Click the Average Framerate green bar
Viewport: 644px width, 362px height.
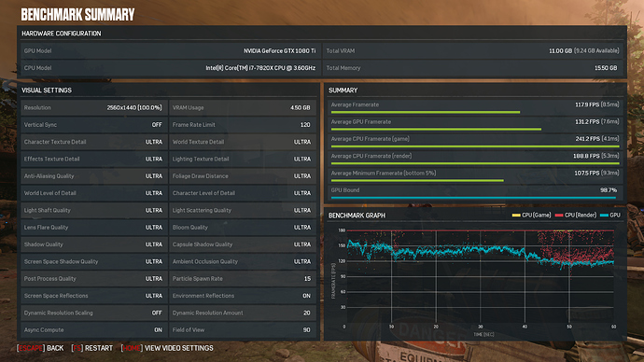coord(426,112)
